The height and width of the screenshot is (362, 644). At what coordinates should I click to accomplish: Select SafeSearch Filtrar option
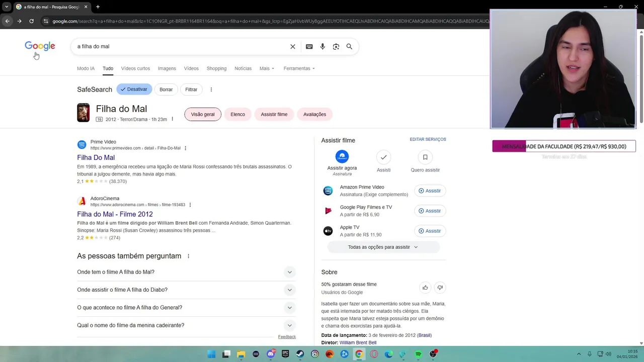(191, 89)
